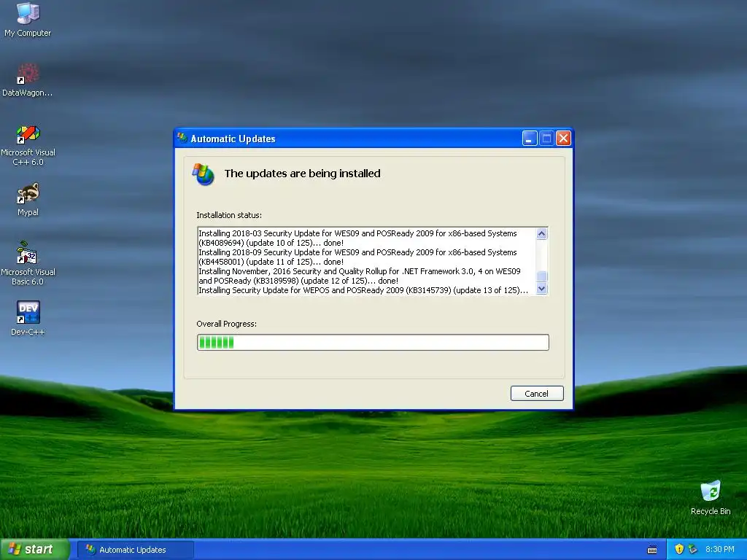Select the Mypal browser shortcut
The height and width of the screenshot is (560, 747).
click(x=28, y=200)
